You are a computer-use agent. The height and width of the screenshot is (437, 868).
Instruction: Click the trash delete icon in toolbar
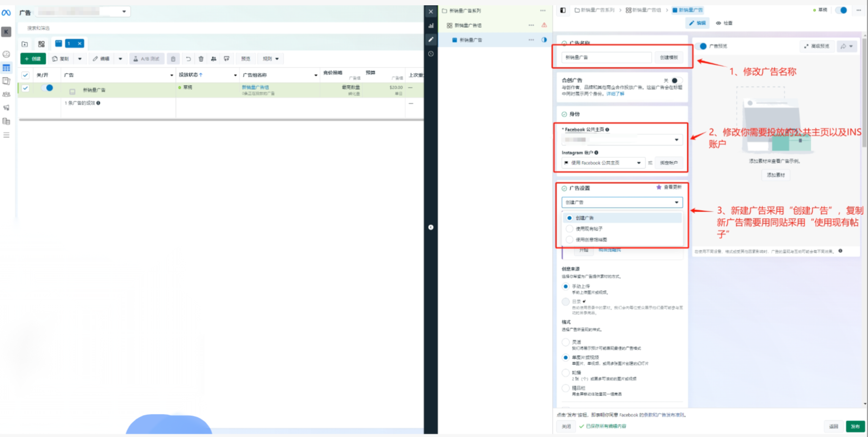201,59
